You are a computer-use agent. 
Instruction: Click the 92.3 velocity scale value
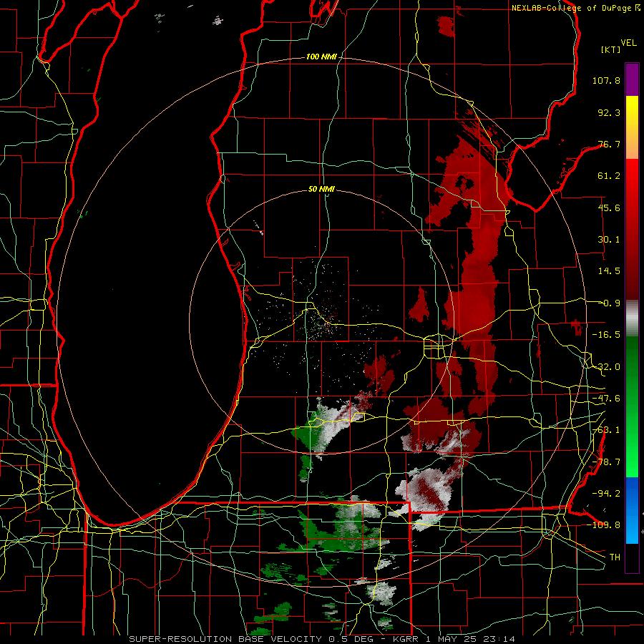pyautogui.click(x=609, y=112)
